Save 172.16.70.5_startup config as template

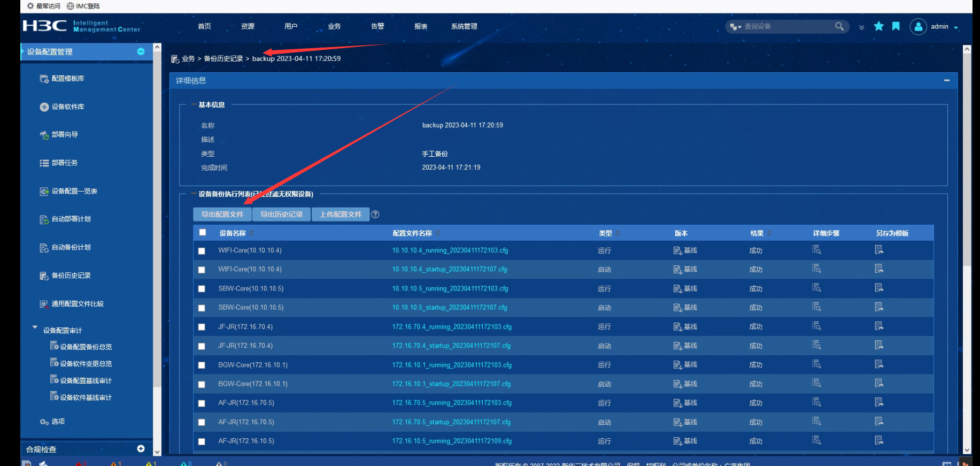(x=879, y=422)
